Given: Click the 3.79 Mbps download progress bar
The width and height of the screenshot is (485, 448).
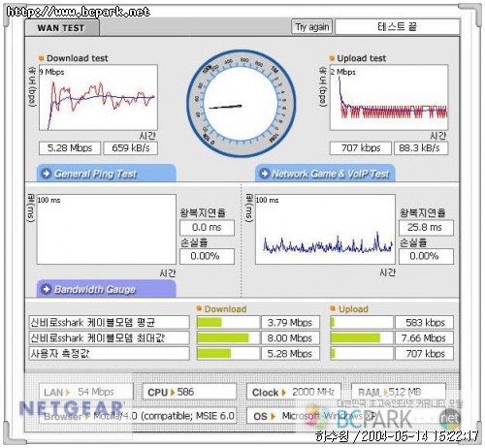Looking at the screenshot, I should tap(228, 322).
